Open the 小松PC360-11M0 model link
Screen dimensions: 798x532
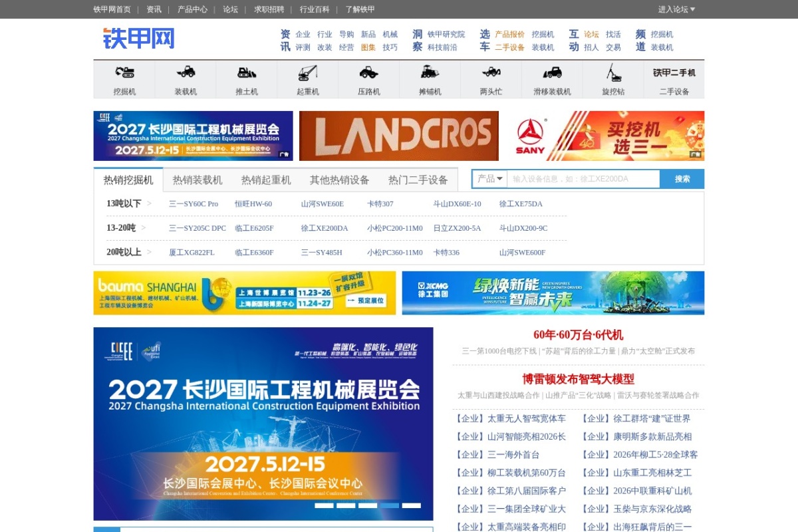395,253
